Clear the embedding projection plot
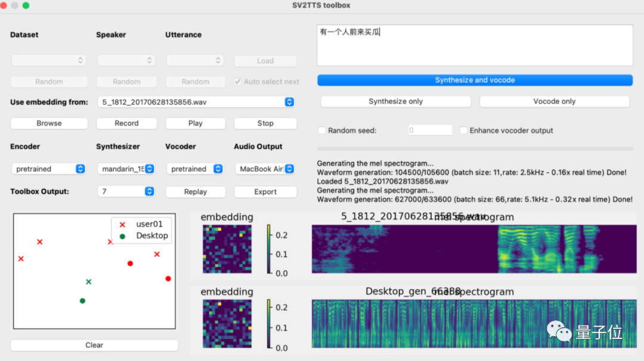Screen dimensions: 644x361 tap(94, 345)
